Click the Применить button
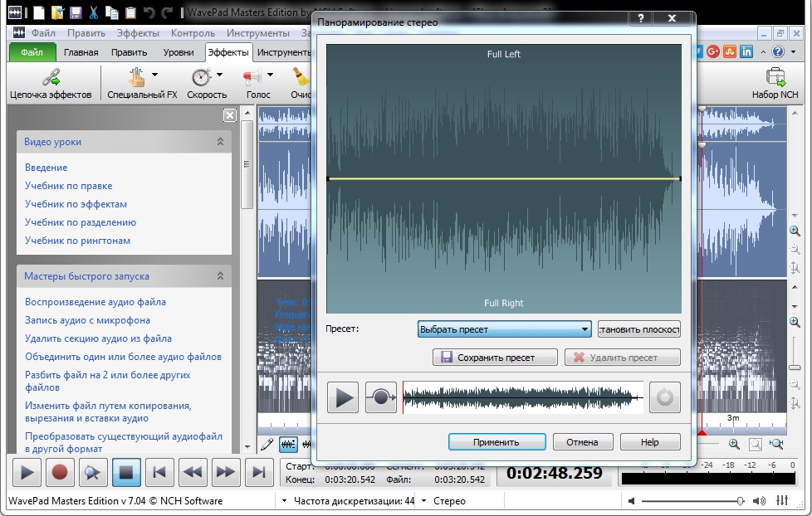812x516 pixels. [496, 442]
